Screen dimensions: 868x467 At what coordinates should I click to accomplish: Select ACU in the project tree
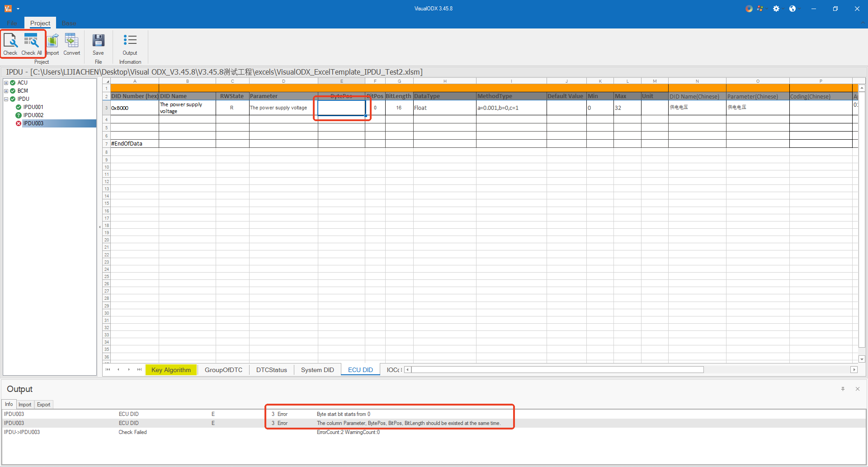pyautogui.click(x=23, y=83)
